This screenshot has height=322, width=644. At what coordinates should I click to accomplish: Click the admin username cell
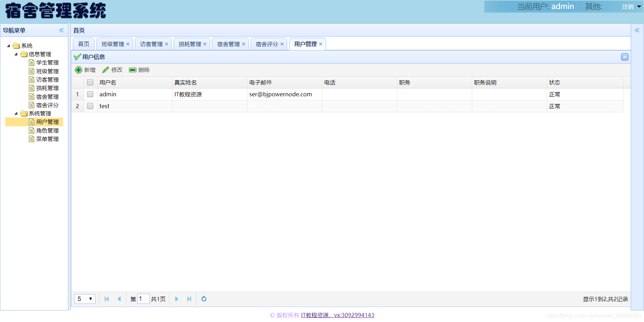coord(135,94)
